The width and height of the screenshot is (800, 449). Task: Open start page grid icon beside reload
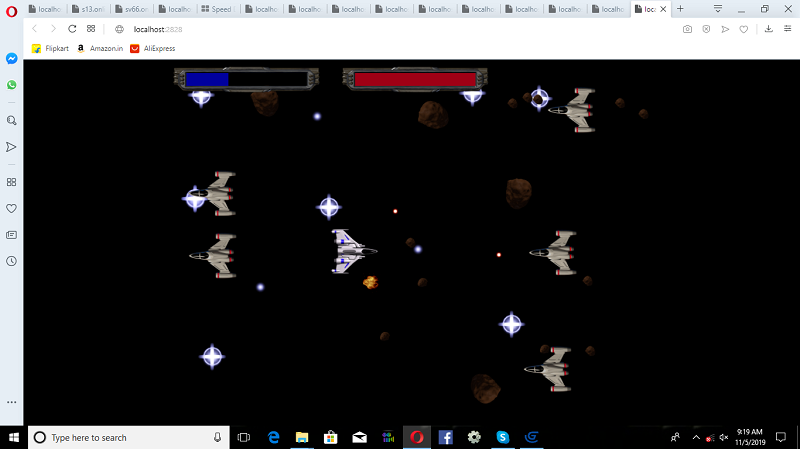tap(91, 29)
